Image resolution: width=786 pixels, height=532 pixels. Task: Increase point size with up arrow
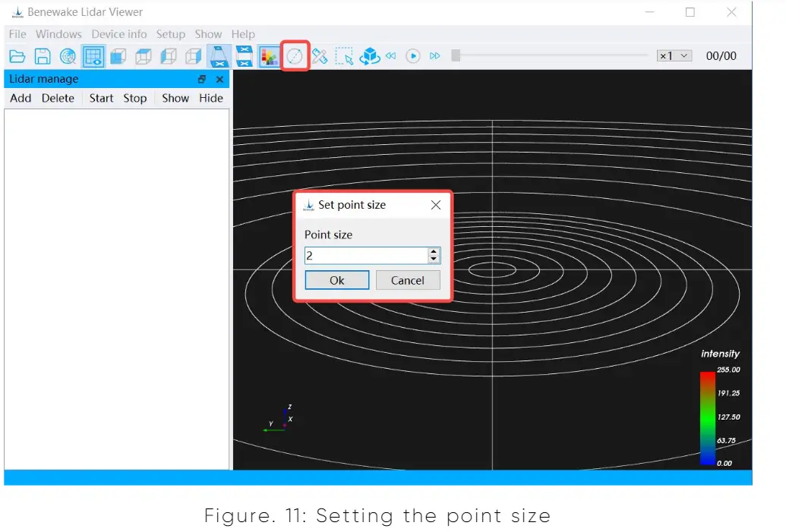pos(434,251)
